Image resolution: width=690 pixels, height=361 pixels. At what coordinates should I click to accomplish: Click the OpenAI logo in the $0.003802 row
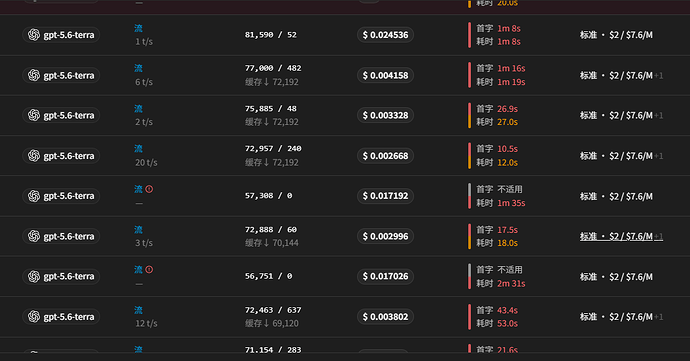point(34,317)
